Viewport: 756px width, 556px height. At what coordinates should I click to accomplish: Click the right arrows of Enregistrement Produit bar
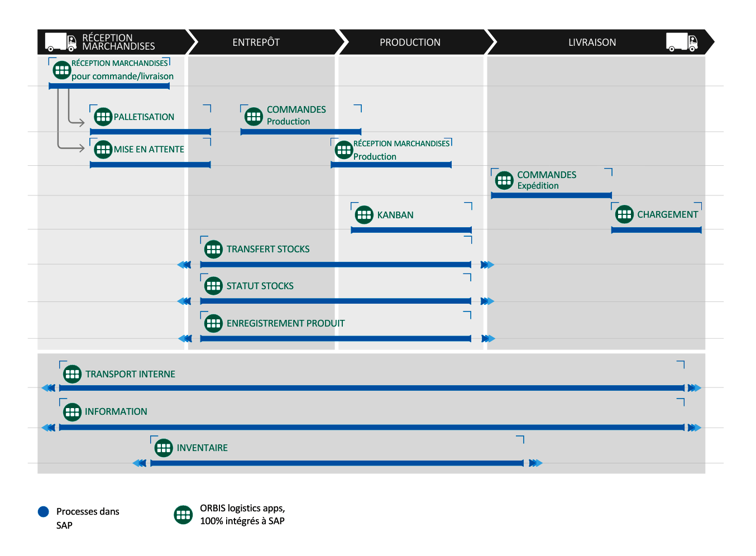click(x=488, y=338)
